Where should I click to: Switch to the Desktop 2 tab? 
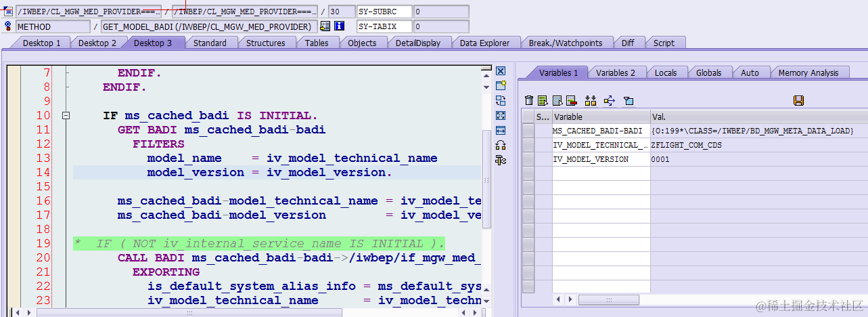97,43
